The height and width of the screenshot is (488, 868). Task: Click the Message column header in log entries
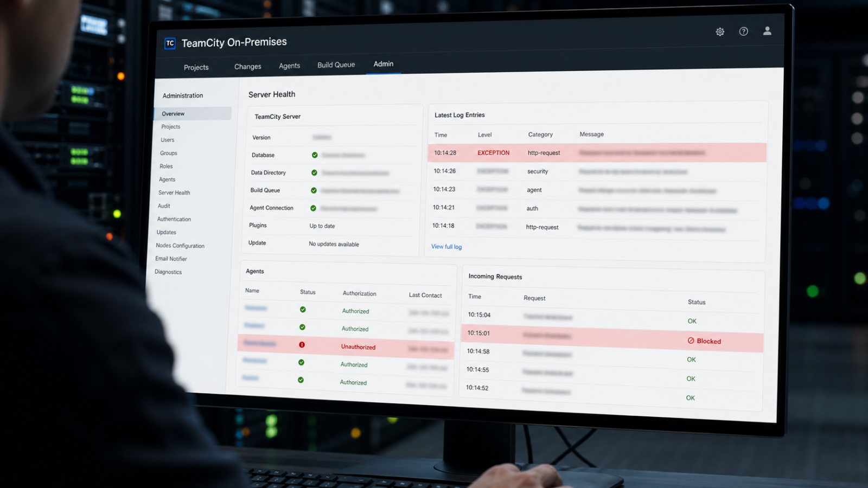[x=591, y=134]
